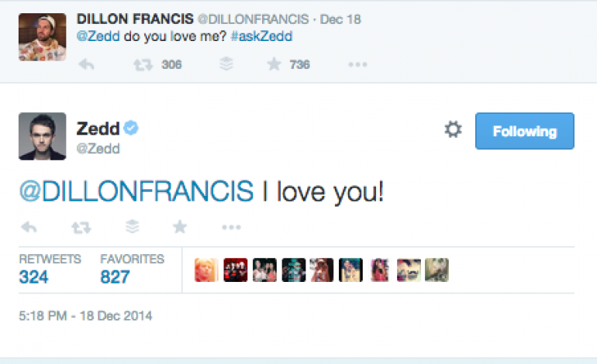Open Zedd's profile picture
Image resolution: width=597 pixels, height=364 pixels.
tap(42, 136)
